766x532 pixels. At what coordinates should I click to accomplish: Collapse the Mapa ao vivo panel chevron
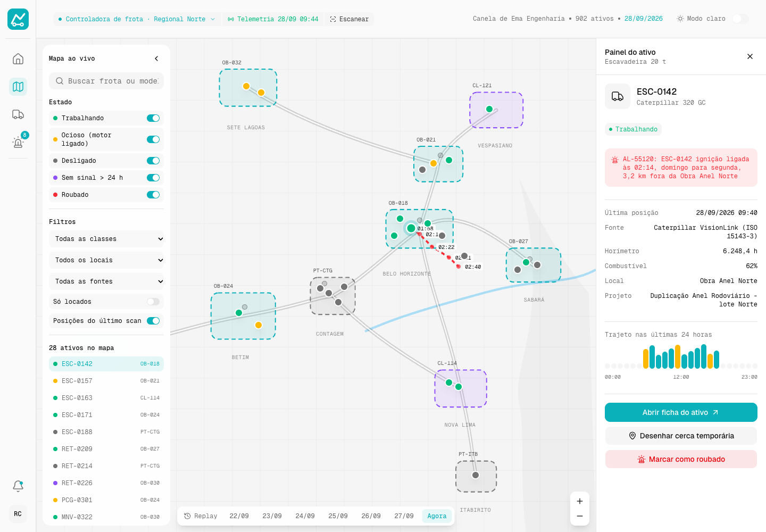pos(156,59)
